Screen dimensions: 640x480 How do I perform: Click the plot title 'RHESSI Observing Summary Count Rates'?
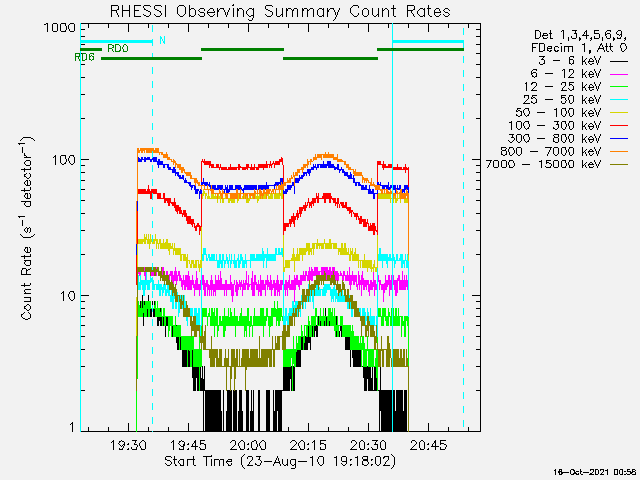(280, 11)
